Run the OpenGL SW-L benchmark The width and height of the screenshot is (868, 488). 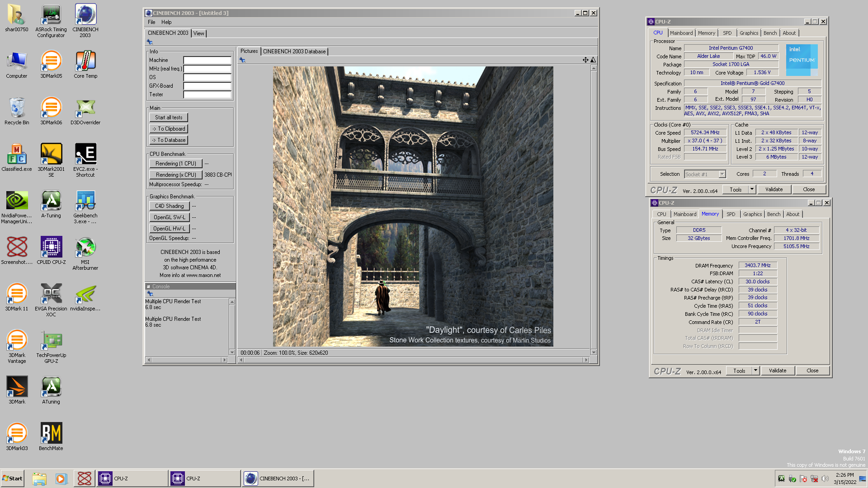(x=169, y=217)
